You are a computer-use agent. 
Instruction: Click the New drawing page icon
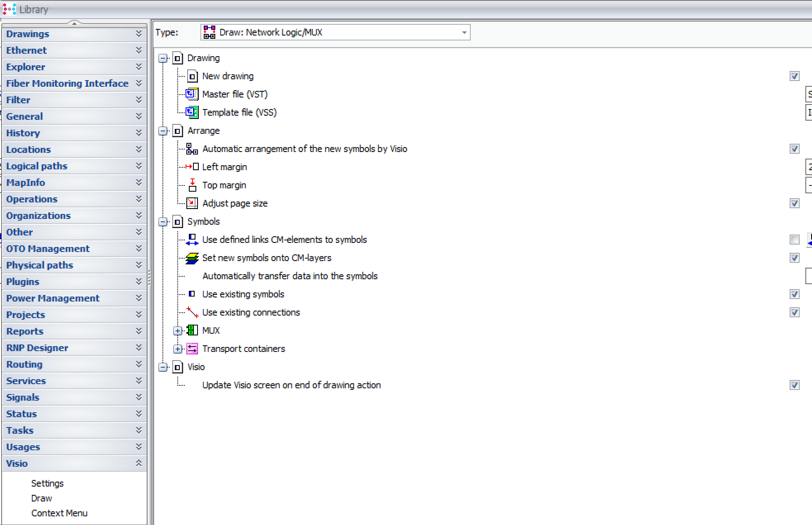tap(192, 76)
